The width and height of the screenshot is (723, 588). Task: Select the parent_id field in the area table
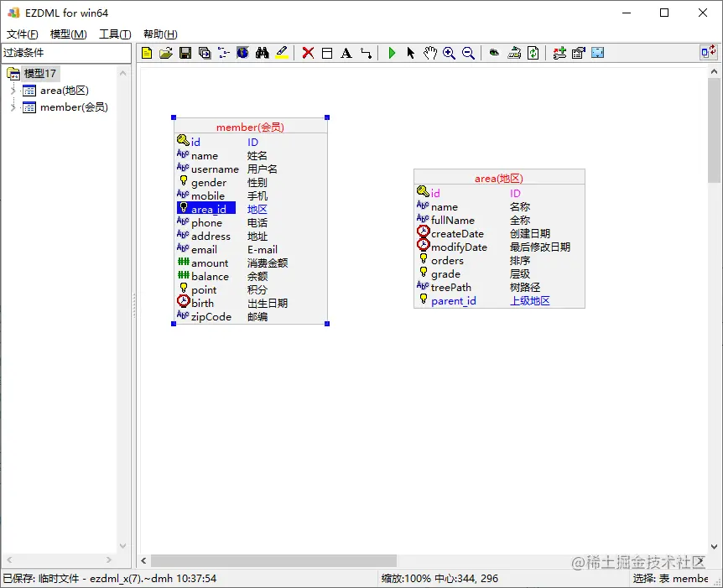[453, 300]
